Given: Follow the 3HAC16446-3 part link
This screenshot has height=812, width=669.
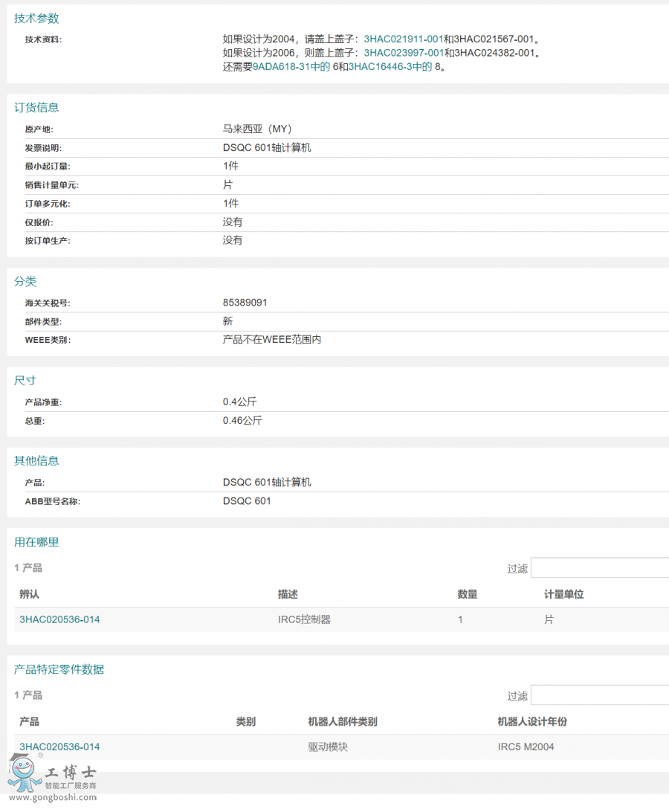Looking at the screenshot, I should pyautogui.click(x=390, y=67).
